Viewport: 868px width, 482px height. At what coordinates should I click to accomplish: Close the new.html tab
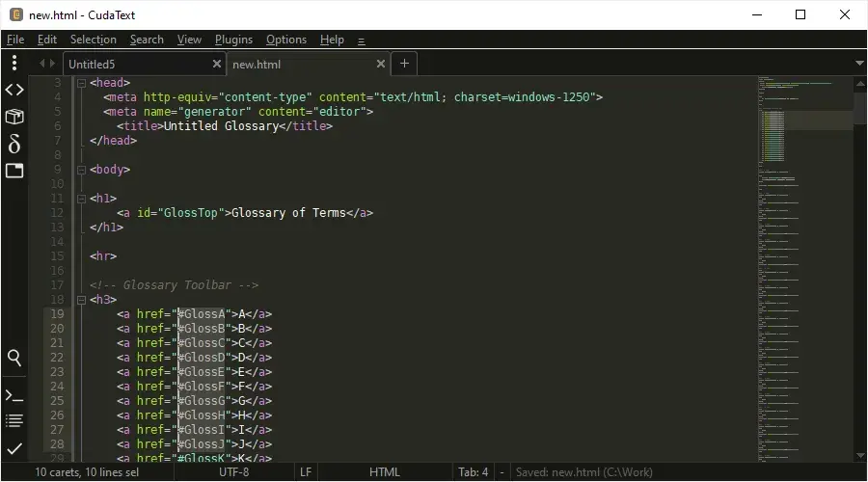pyautogui.click(x=381, y=65)
